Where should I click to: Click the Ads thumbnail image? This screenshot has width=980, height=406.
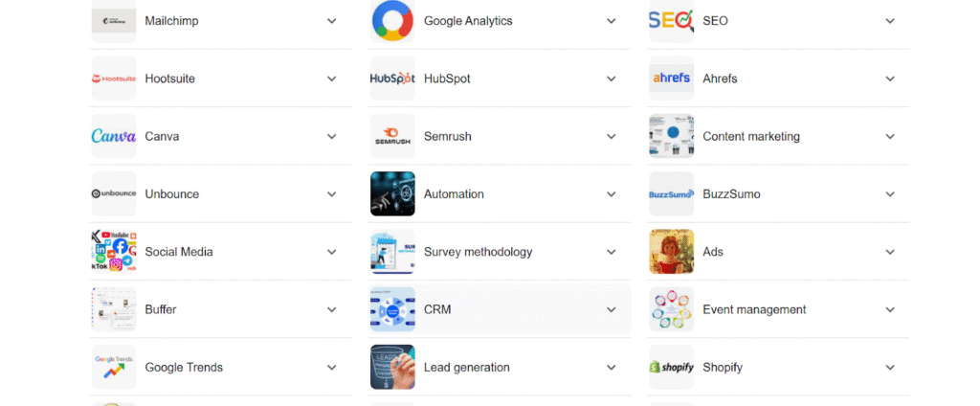point(671,252)
